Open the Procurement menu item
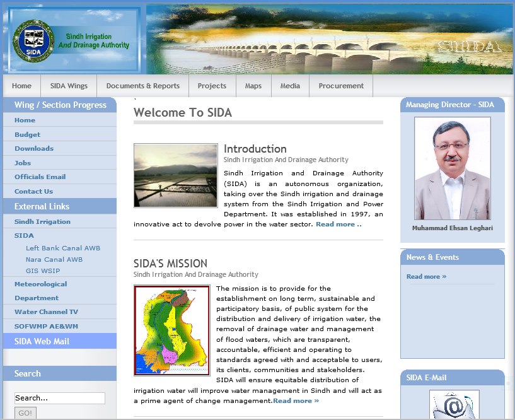This screenshot has height=420, width=515. pos(341,86)
